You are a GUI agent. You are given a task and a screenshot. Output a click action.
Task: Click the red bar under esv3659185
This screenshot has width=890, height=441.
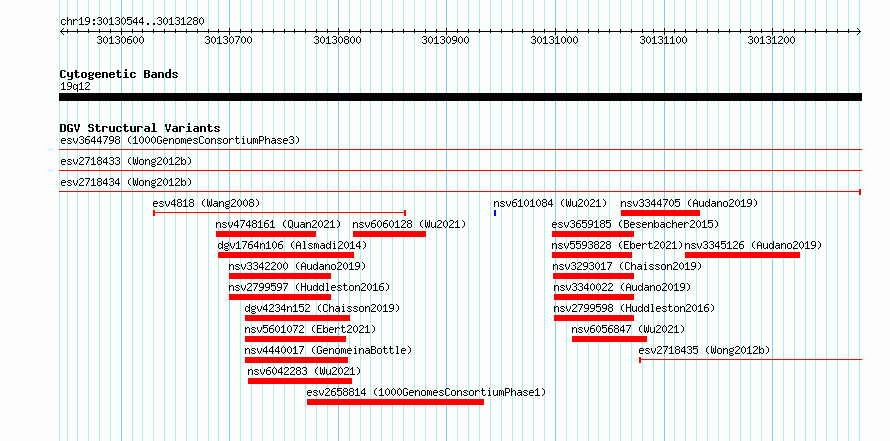pyautogui.click(x=593, y=234)
